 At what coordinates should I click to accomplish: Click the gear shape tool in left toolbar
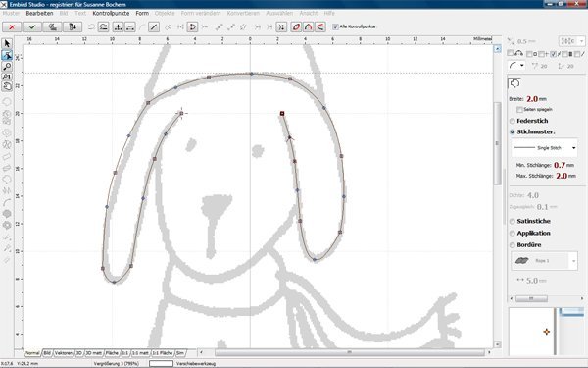click(7, 225)
